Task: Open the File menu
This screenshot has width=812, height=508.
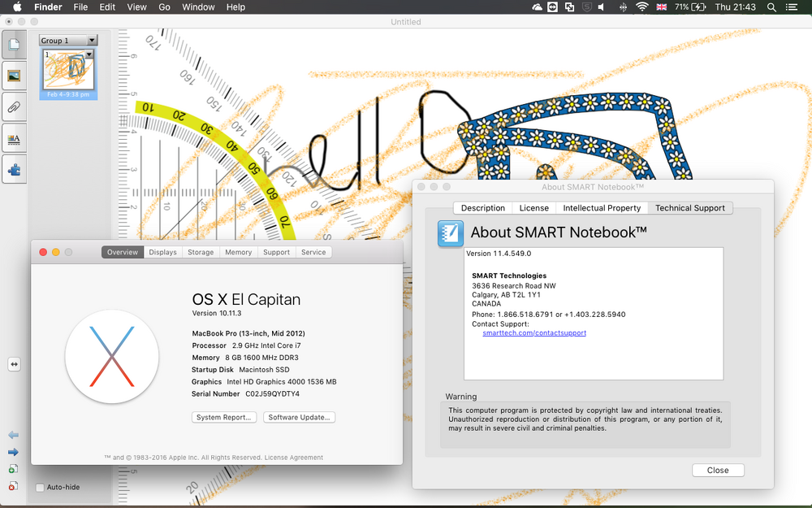Action: 80,7
